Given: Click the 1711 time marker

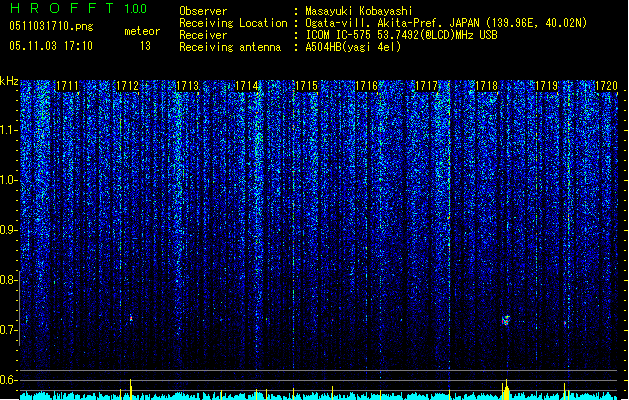Looking at the screenshot, I should point(67,86).
